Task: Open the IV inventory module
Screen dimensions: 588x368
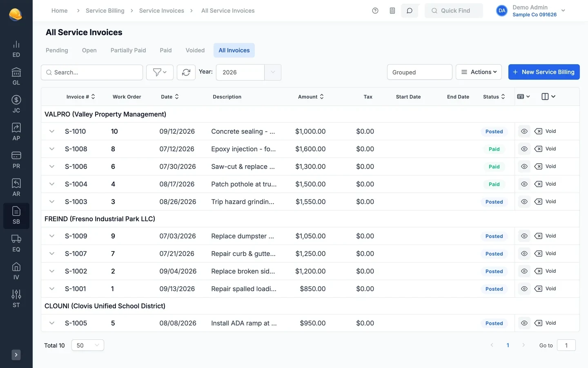Action: (16, 272)
